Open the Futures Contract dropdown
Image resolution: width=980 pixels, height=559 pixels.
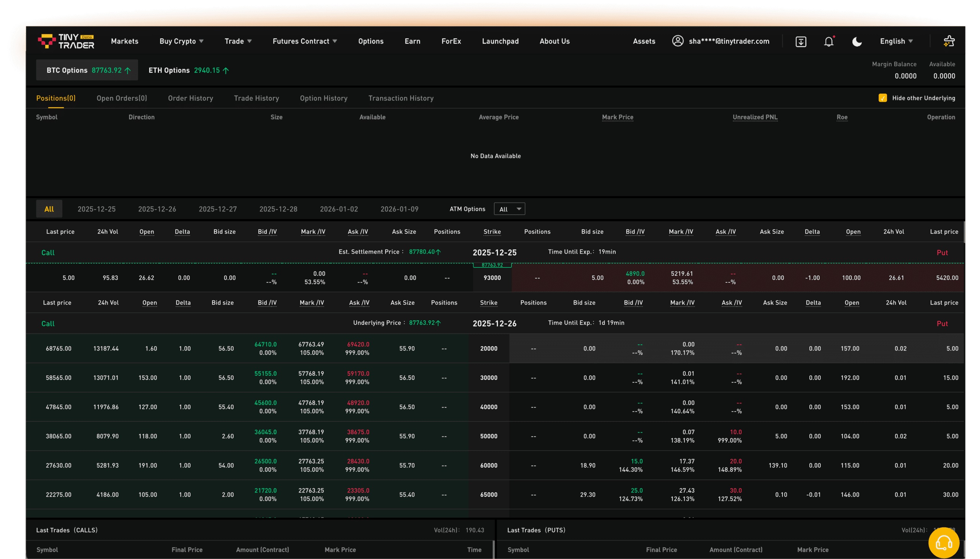[x=304, y=41]
